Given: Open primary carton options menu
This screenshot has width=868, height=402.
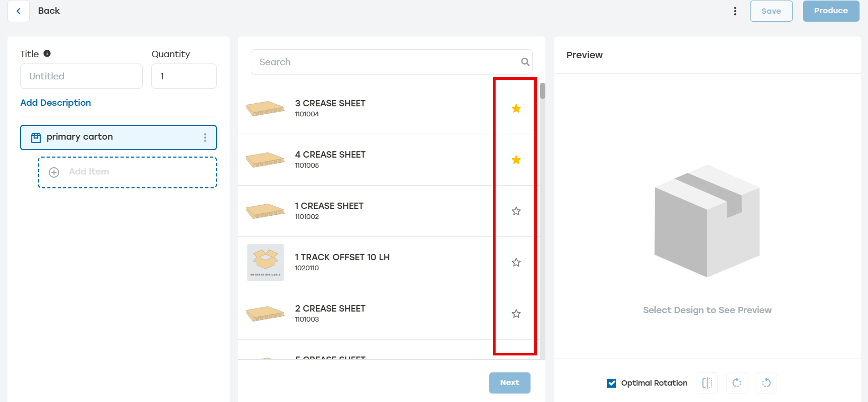Looking at the screenshot, I should tap(205, 138).
